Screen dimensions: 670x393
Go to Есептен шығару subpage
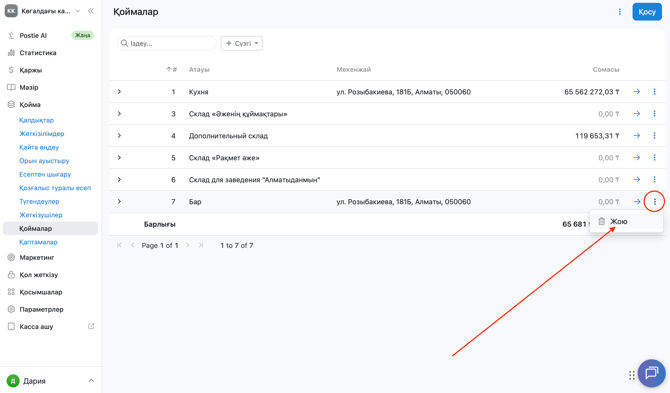point(45,174)
